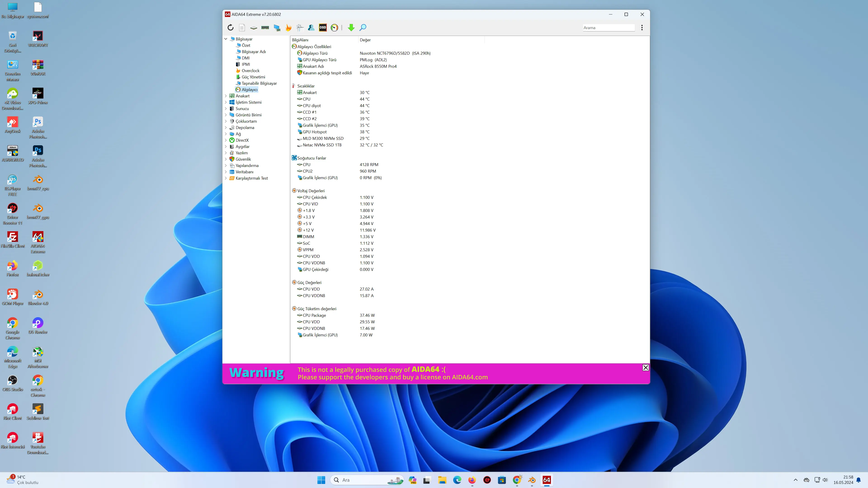The height and width of the screenshot is (488, 868).
Task: Open the sensor gauge toolbar icon
Action: [x=334, y=28]
